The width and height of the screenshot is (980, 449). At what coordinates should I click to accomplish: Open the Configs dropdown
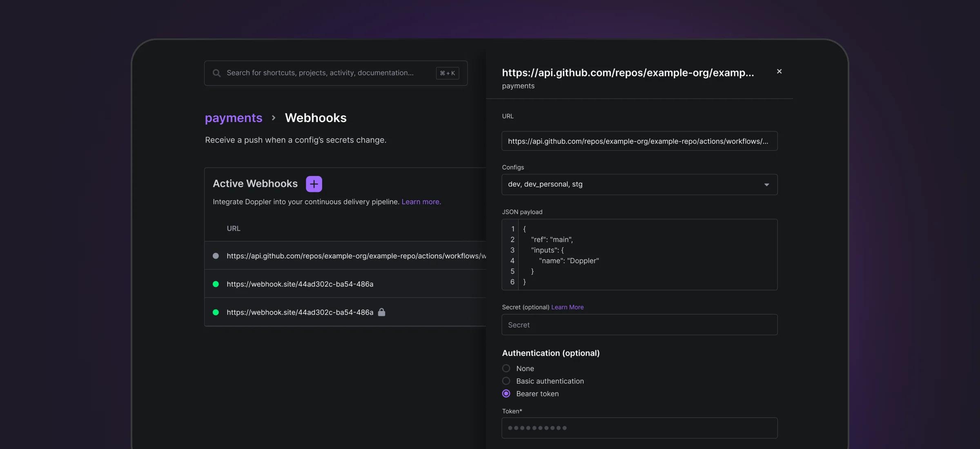tap(629, 184)
